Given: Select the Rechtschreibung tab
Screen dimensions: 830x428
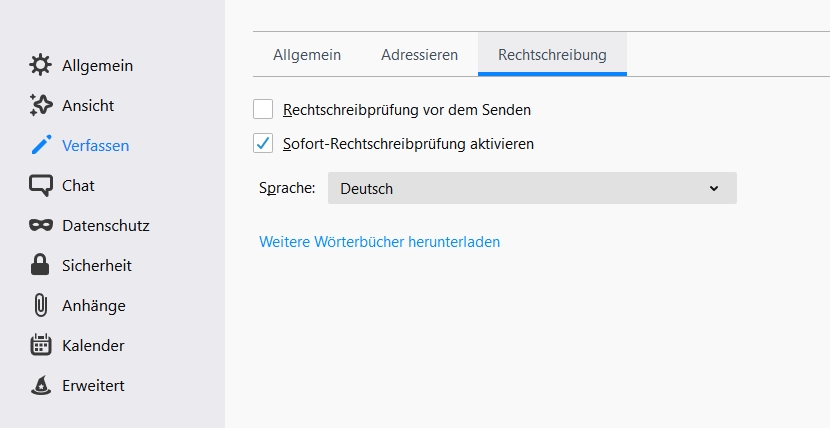Looking at the screenshot, I should (x=552, y=55).
